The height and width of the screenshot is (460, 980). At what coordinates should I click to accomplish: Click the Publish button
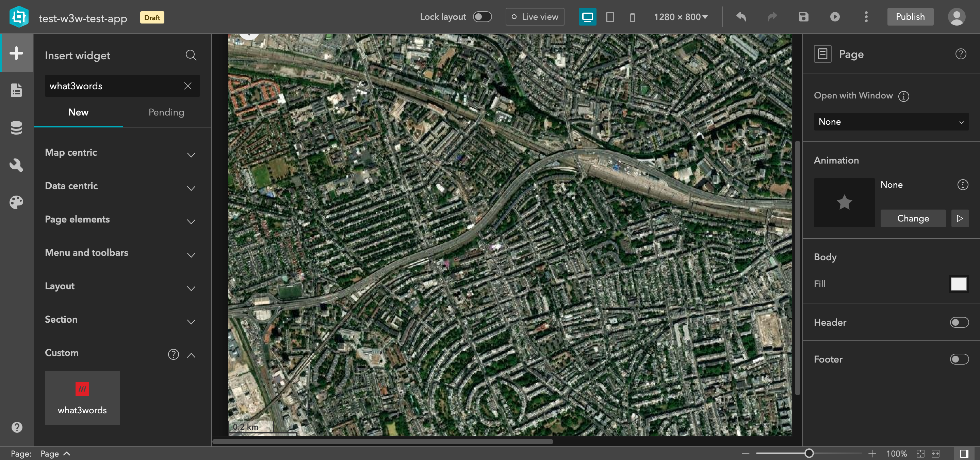910,17
